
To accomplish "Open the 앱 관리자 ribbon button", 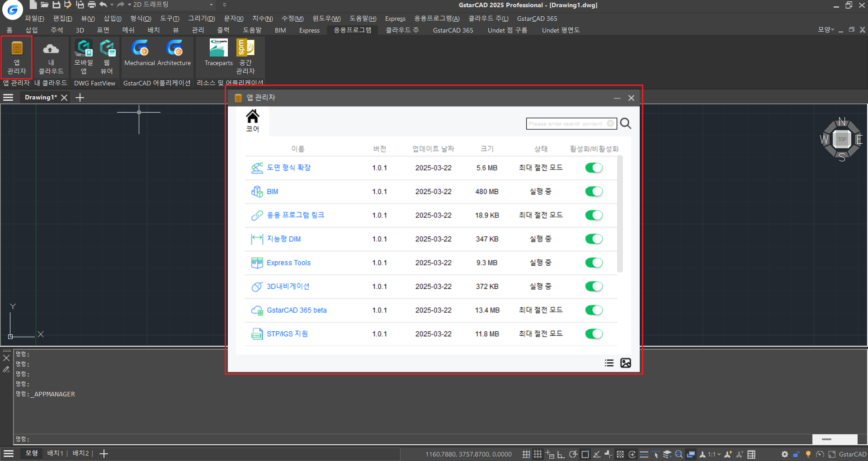I will [x=17, y=58].
